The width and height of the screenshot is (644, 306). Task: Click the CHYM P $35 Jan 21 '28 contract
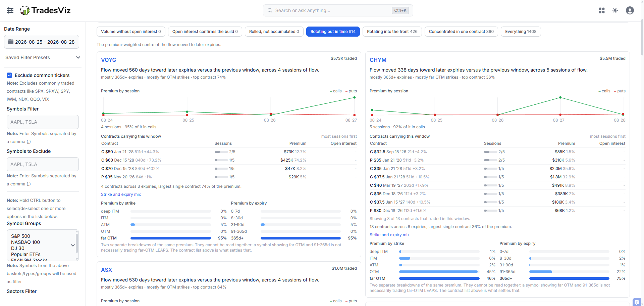(397, 160)
